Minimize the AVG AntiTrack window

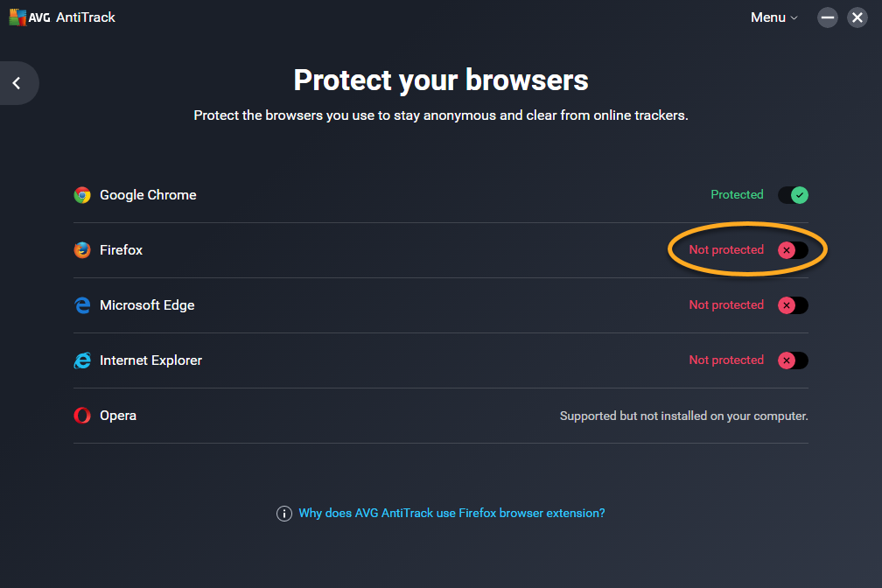(x=828, y=17)
